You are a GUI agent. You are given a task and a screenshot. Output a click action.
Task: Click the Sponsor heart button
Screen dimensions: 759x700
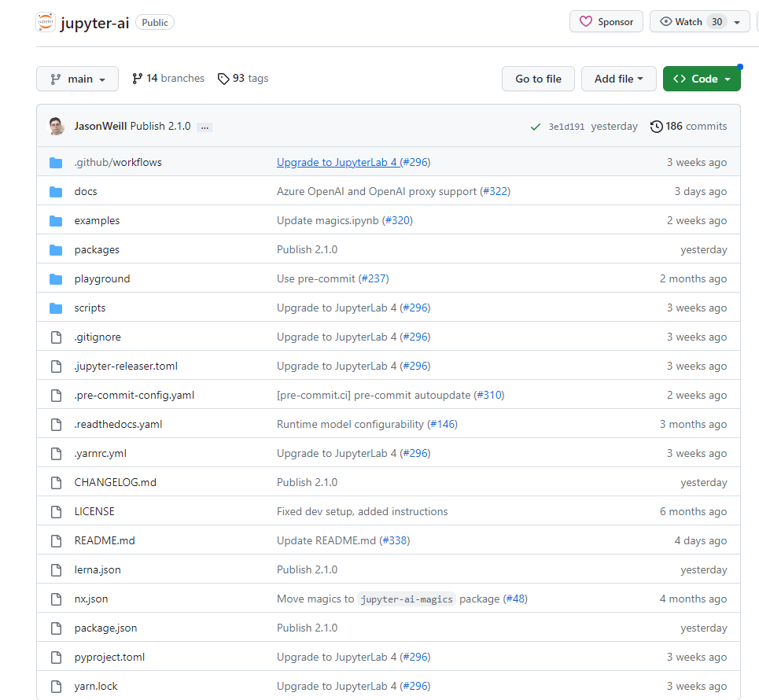(x=606, y=22)
